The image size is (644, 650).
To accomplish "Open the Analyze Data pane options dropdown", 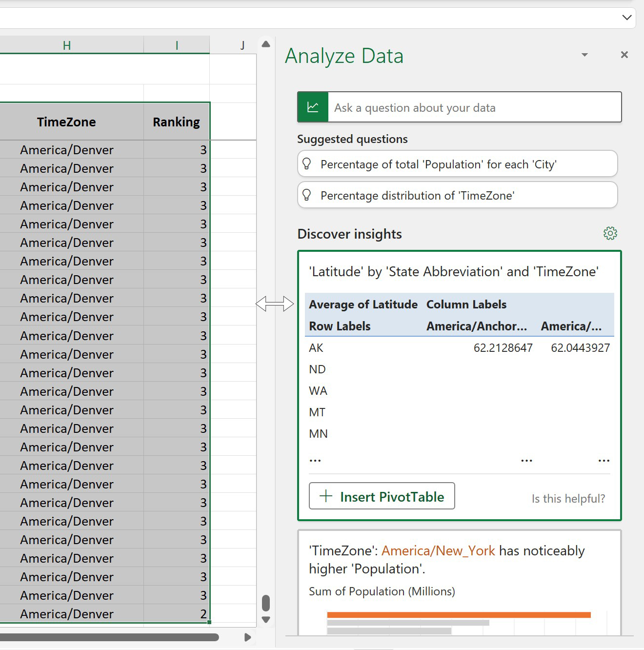I will click(x=584, y=55).
